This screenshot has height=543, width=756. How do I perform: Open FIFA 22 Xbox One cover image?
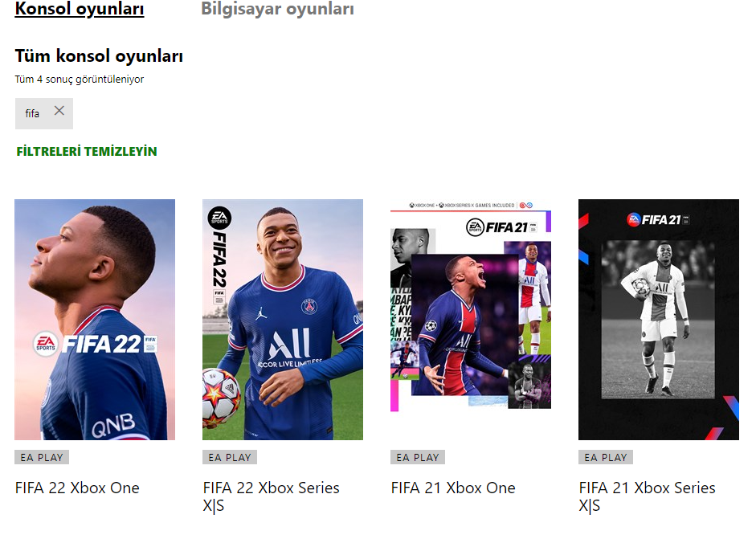(x=95, y=319)
